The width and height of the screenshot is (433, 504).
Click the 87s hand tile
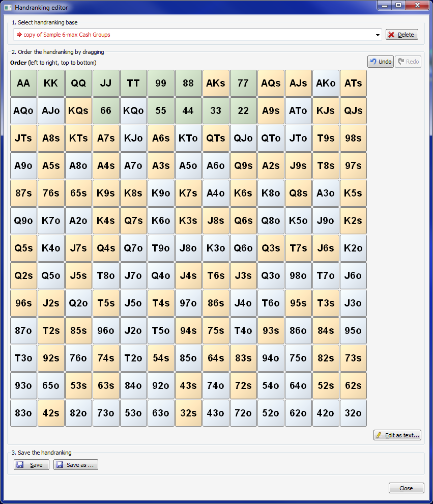23,193
